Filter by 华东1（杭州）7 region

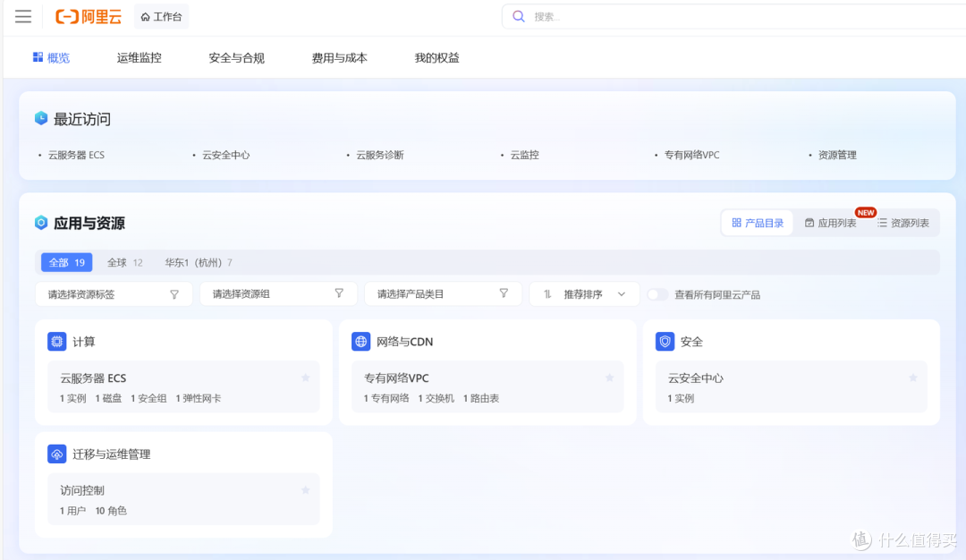coord(199,262)
